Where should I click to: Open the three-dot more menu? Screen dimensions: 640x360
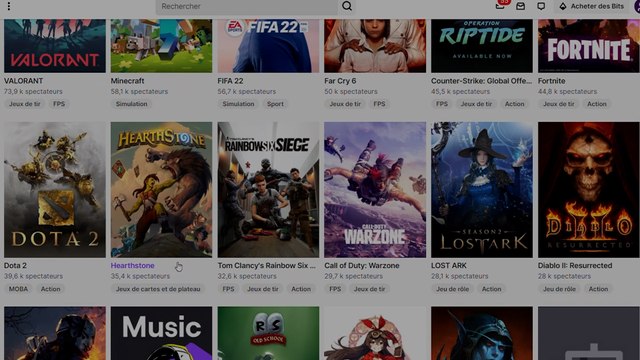(x=9, y=6)
